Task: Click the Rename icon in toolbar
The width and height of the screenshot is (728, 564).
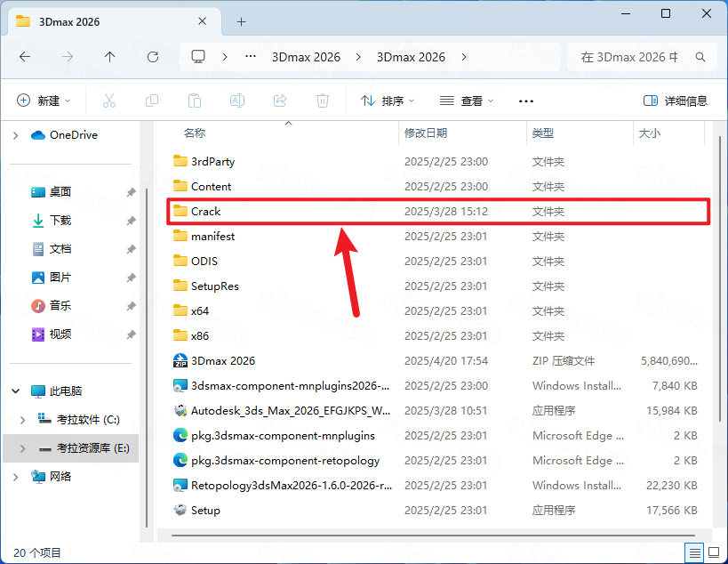Action: 237,101
